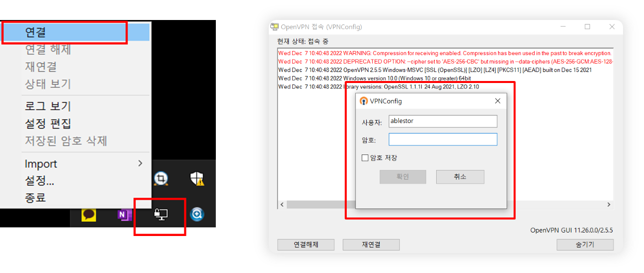
Task: Open Windows Security shield tray icon
Action: click(x=197, y=178)
